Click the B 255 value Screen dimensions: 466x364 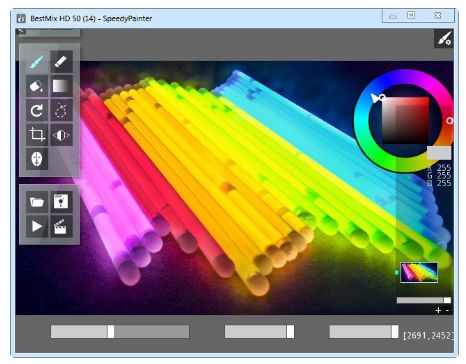(x=440, y=183)
